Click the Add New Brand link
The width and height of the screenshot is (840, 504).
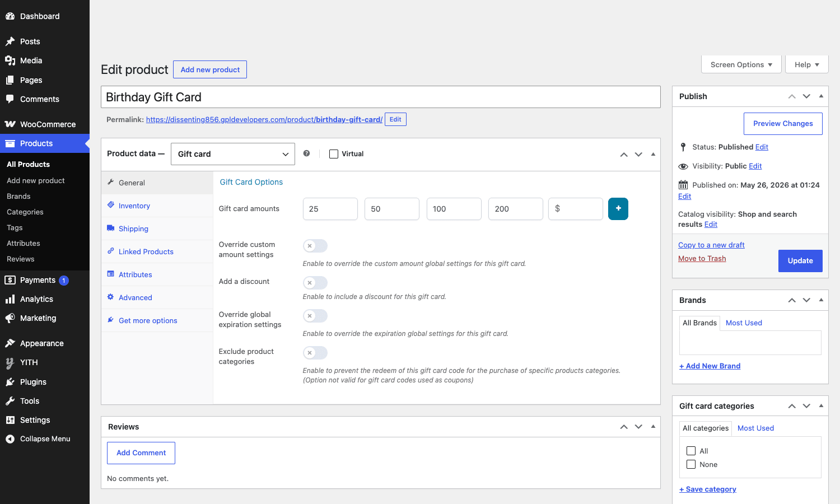coord(710,366)
